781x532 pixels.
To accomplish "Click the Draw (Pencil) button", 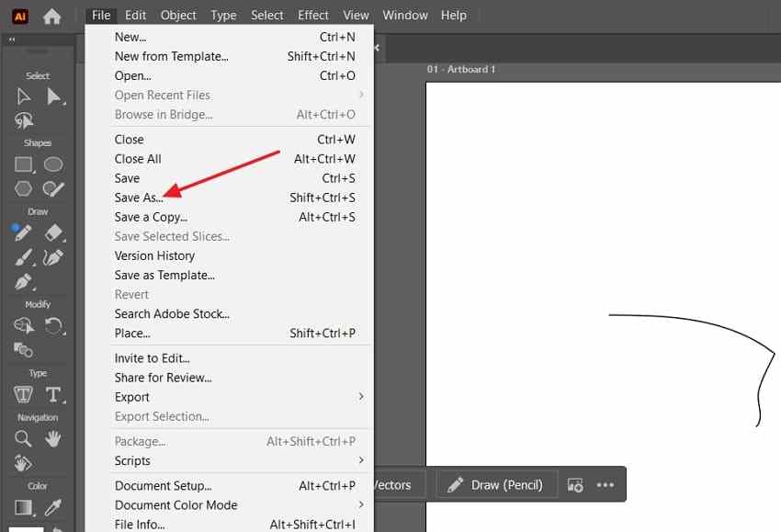I will click(496, 484).
